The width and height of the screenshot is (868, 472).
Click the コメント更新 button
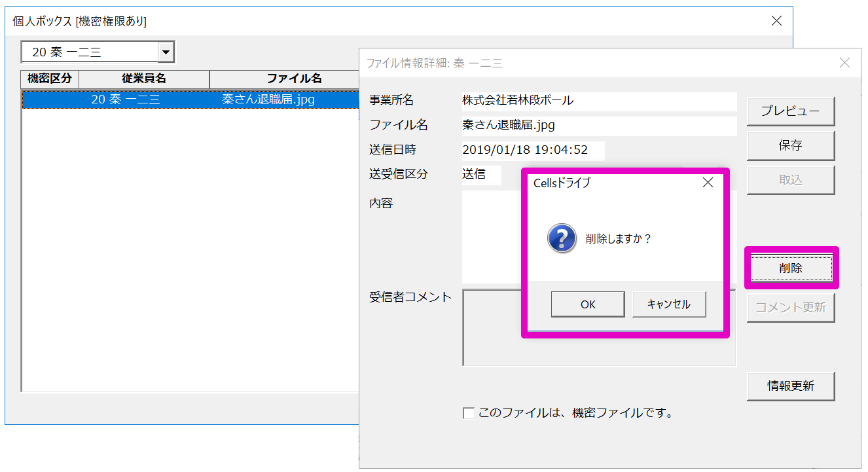790,308
